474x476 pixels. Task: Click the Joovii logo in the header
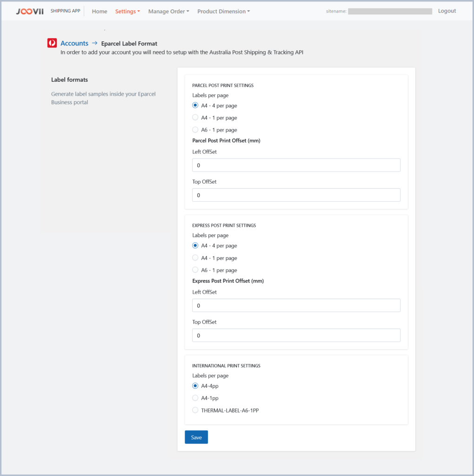pyautogui.click(x=30, y=11)
